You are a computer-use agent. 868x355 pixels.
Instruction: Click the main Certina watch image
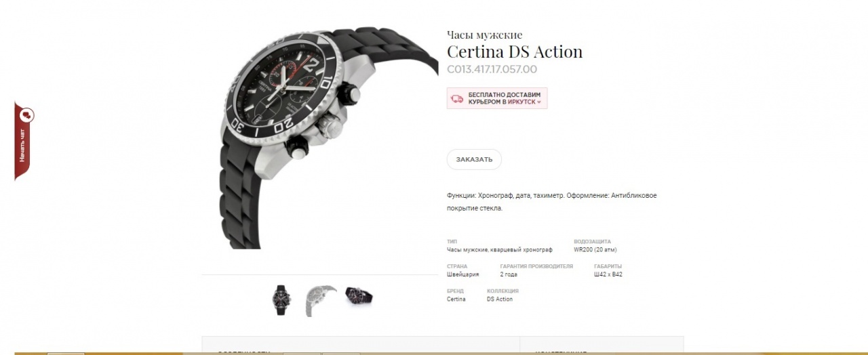[328, 138]
